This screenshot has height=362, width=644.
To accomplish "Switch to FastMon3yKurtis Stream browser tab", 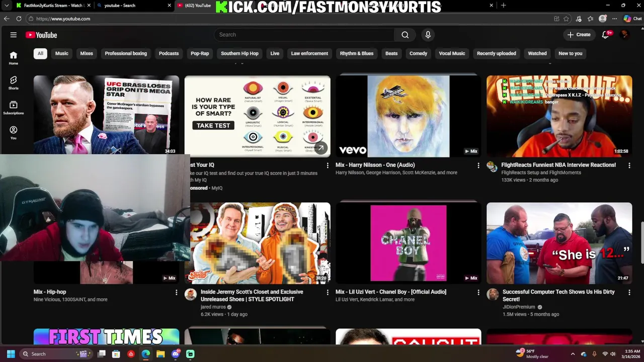I will click(x=53, y=6).
